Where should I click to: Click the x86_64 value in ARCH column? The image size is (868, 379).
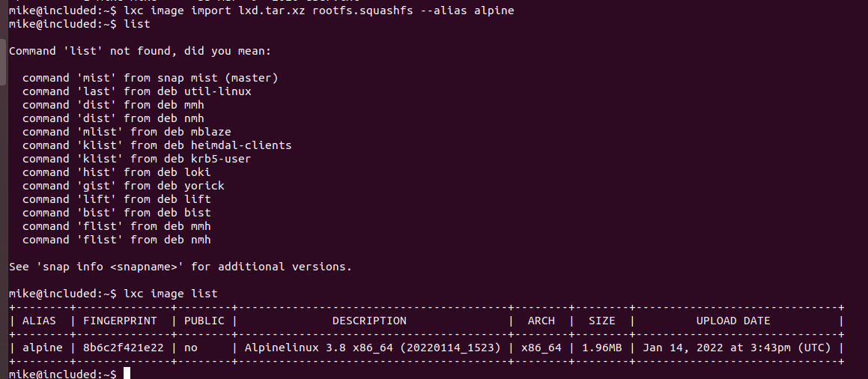pos(540,348)
